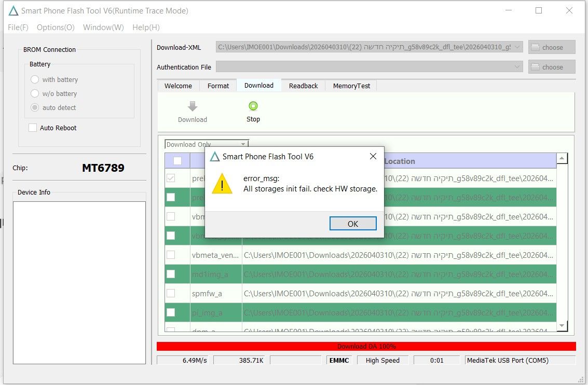This screenshot has height=385, width=588.
Task: Click the 0:01 elapsed time entry
Action: (436, 360)
